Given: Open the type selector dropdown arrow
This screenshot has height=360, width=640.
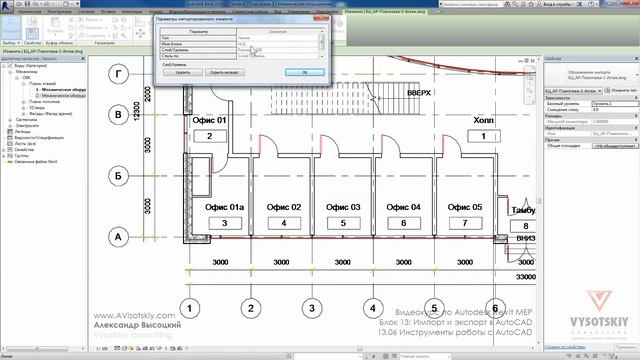Looking at the screenshot, I should (x=637, y=74).
